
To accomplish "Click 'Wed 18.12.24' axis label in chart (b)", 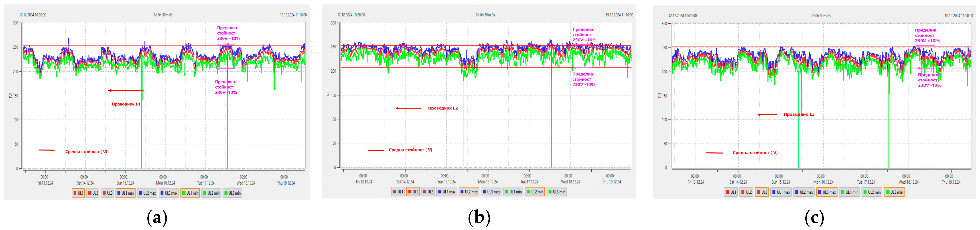I will tap(571, 182).
